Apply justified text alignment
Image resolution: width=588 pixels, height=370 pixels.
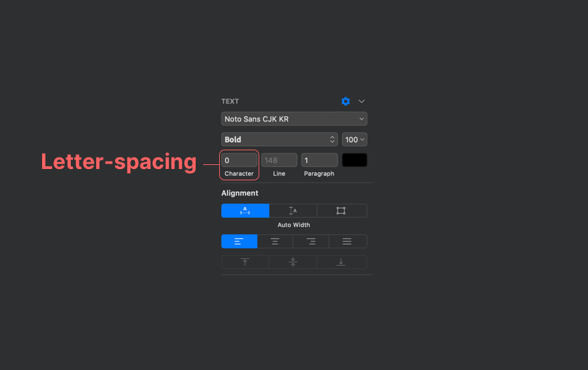pos(347,242)
